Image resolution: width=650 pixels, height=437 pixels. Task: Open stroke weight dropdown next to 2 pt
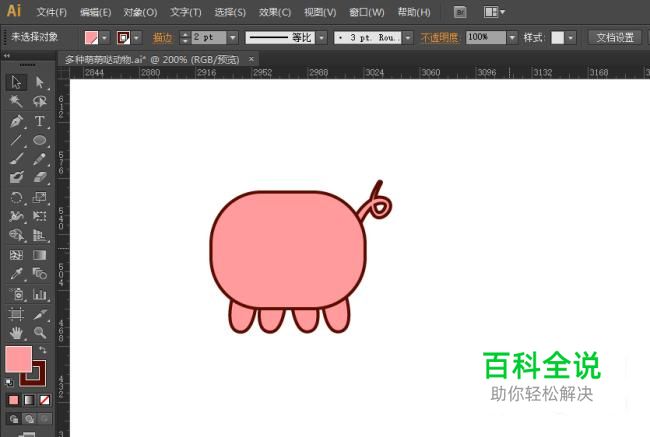[233, 38]
